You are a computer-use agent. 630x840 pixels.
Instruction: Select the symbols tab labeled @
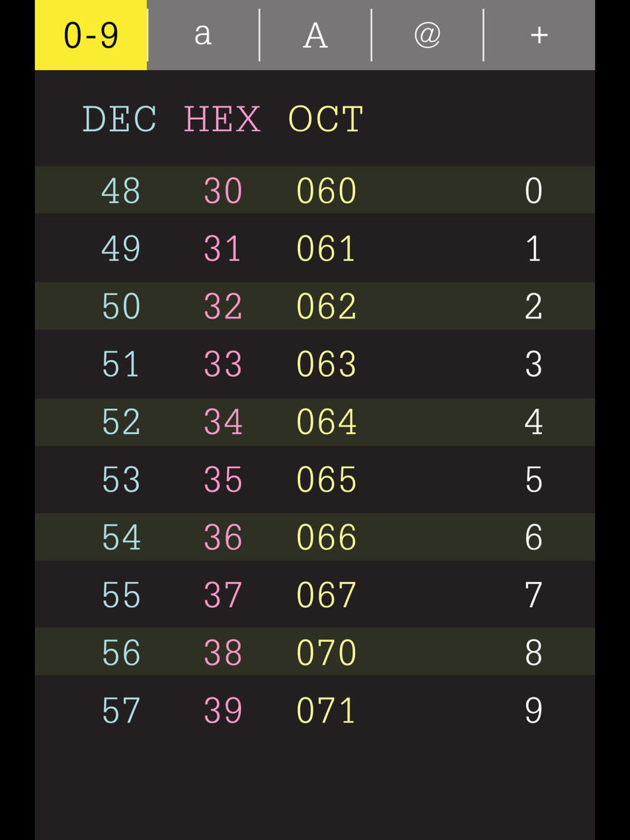(x=427, y=34)
